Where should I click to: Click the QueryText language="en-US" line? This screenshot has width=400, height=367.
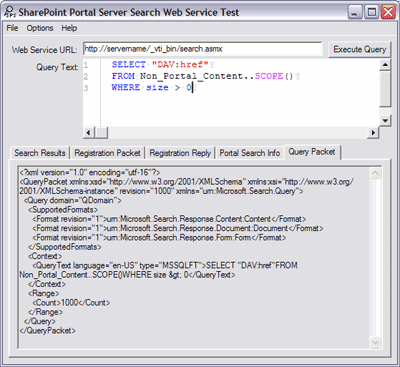click(x=165, y=266)
